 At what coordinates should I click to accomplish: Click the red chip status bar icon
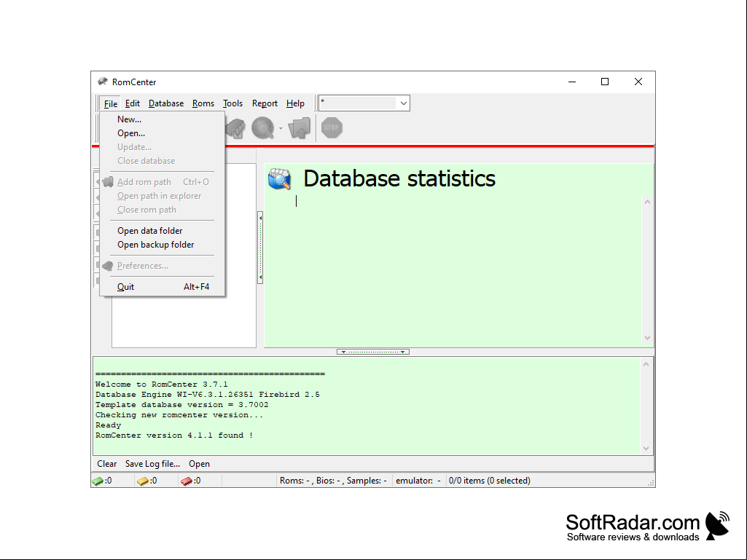click(187, 481)
